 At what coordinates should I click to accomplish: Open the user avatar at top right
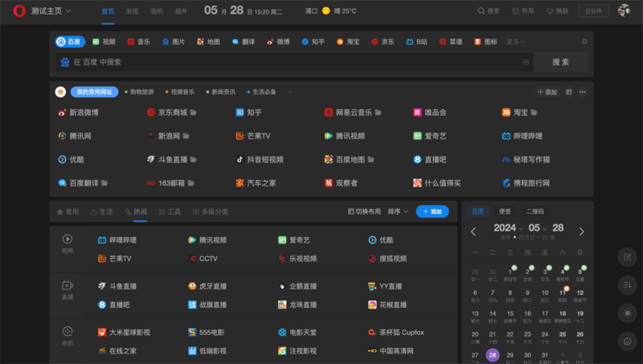[x=625, y=10]
